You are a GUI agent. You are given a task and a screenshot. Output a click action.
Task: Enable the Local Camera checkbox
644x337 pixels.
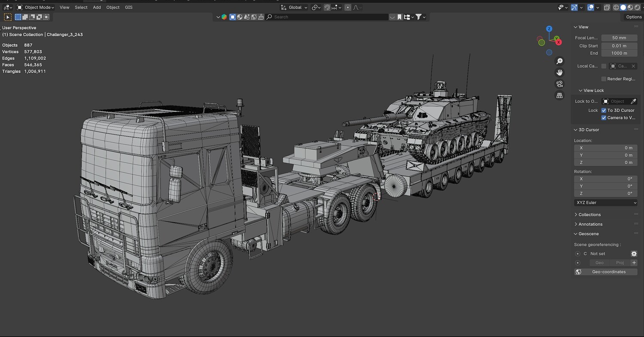coord(604,66)
